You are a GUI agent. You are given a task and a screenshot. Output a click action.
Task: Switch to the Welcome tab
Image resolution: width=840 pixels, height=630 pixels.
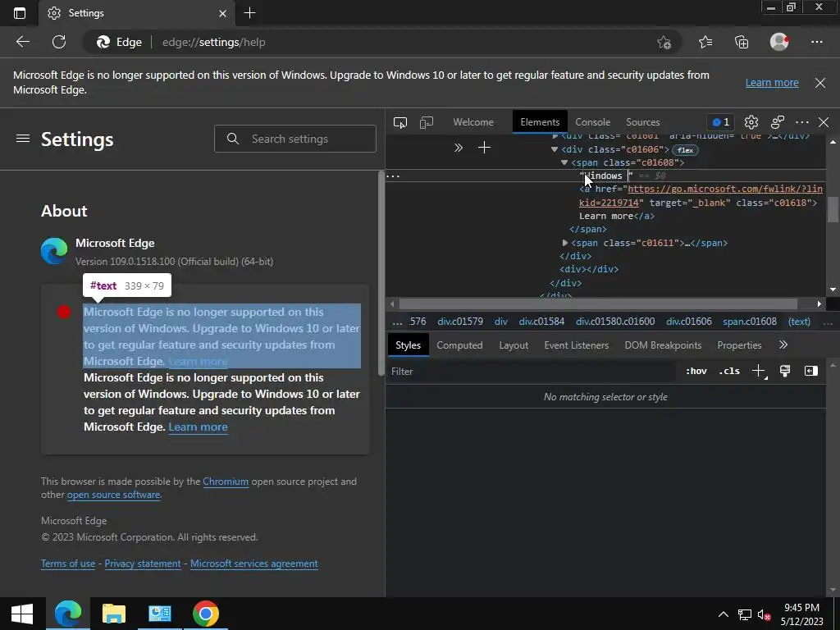tap(473, 122)
